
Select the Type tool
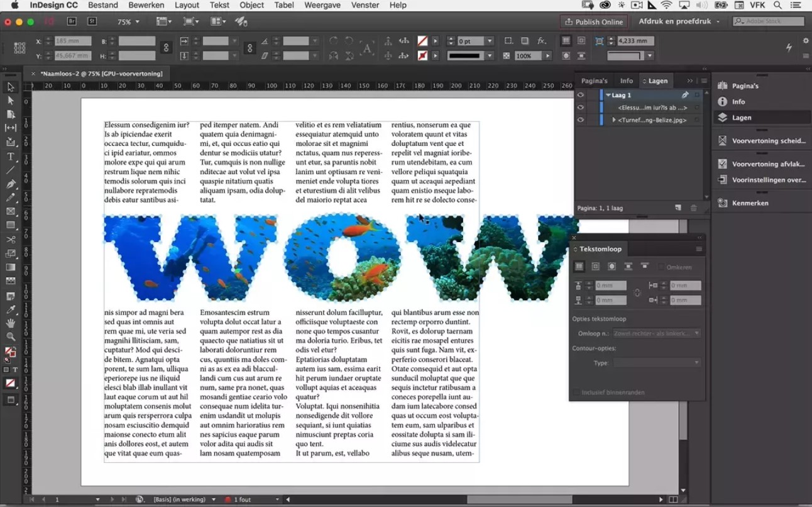(x=11, y=157)
